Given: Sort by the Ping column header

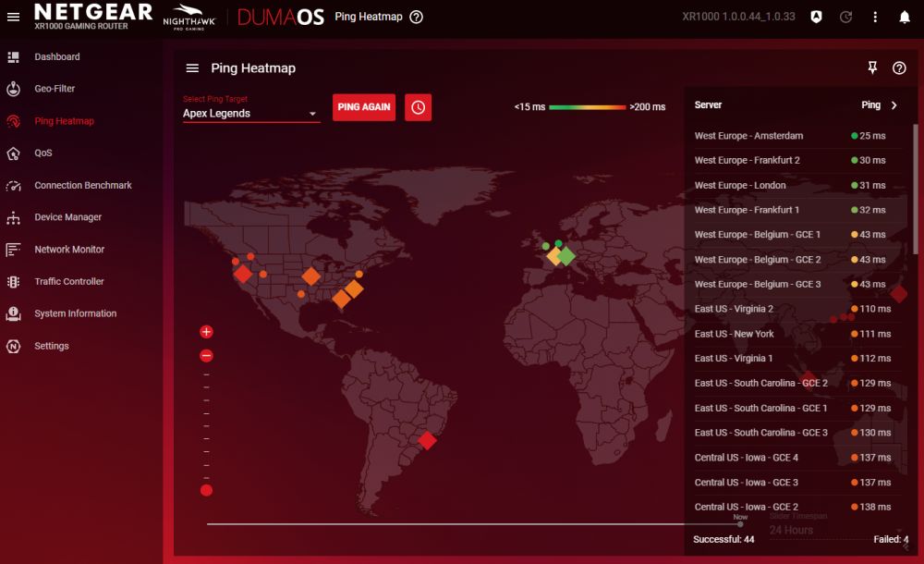Looking at the screenshot, I should tap(870, 105).
